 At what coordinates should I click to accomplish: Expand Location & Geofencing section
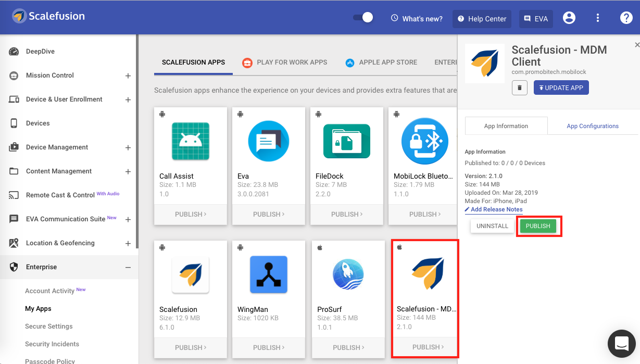(x=128, y=243)
